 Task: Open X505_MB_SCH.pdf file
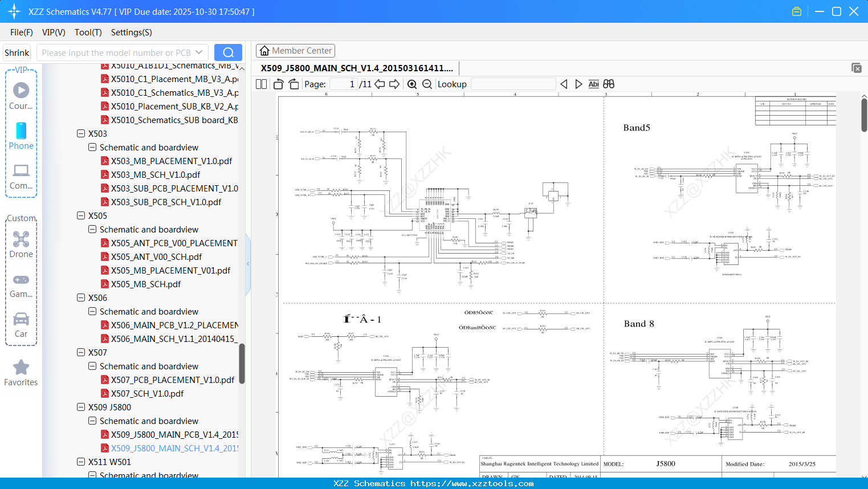146,284
